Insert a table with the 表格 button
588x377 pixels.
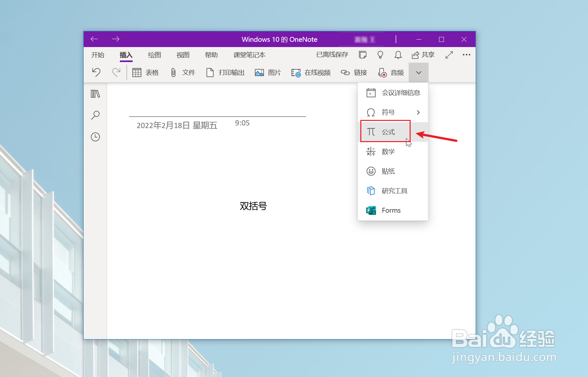(145, 73)
